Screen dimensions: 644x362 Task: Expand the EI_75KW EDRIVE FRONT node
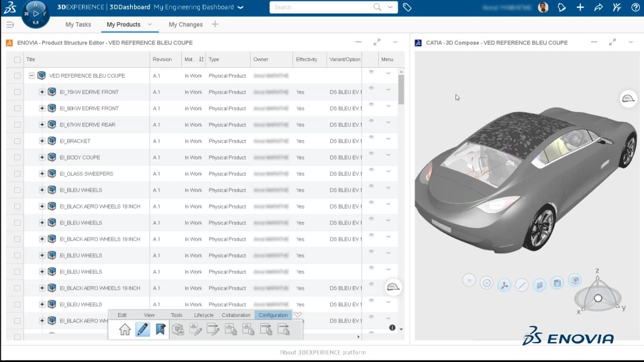point(42,92)
